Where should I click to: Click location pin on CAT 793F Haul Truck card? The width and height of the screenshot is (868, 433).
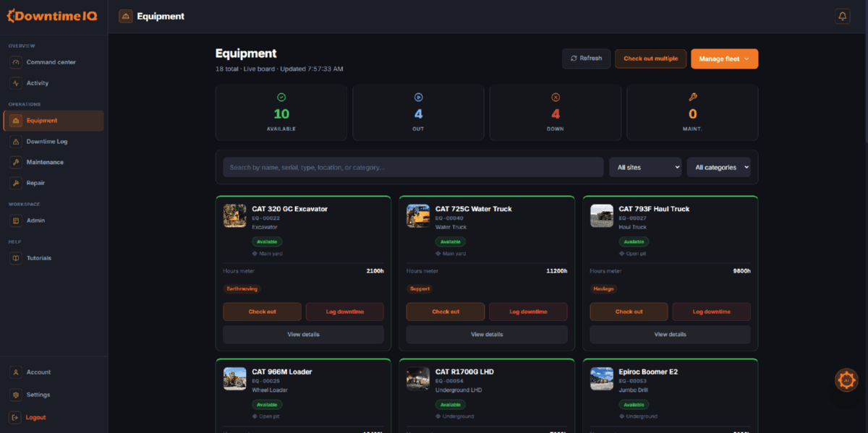tap(622, 254)
